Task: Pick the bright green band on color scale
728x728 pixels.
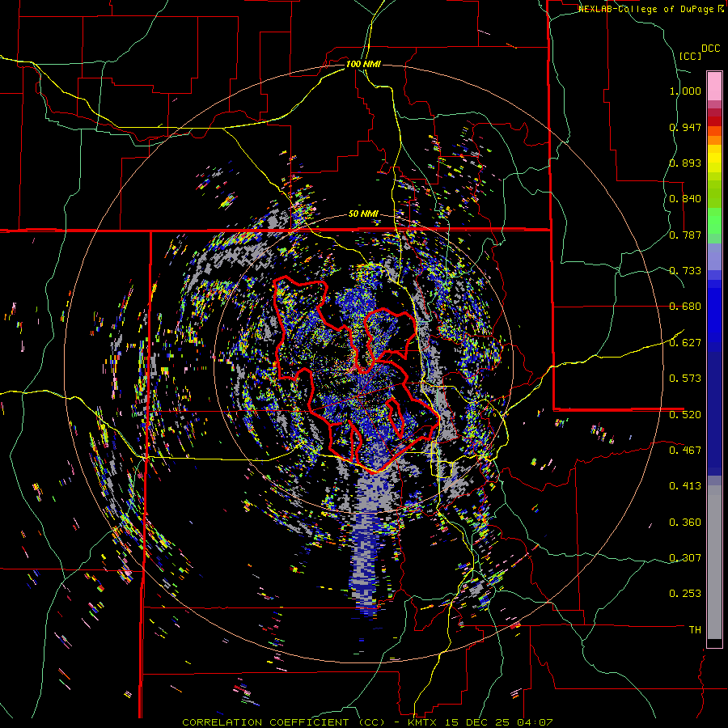Action: pyautogui.click(x=714, y=221)
